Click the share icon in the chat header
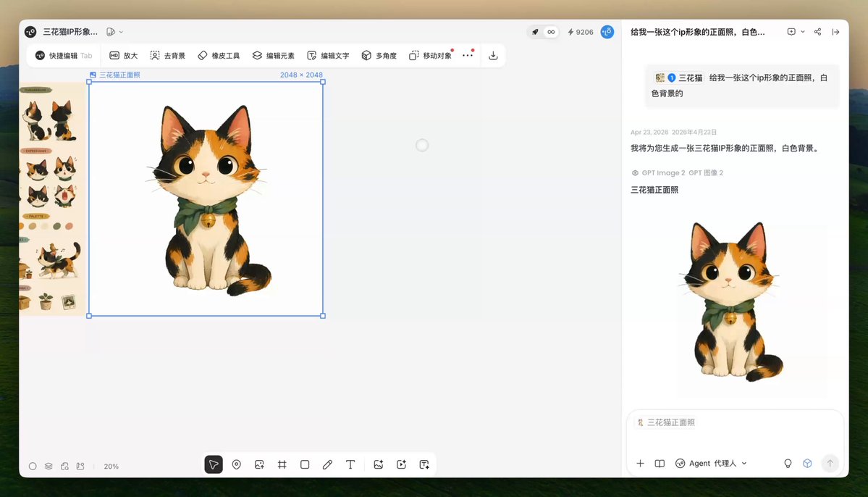 click(817, 32)
